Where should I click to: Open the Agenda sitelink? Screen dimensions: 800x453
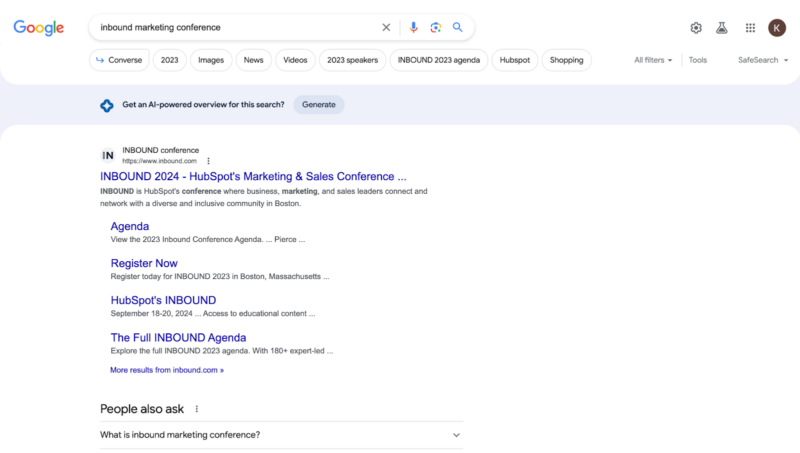point(130,226)
